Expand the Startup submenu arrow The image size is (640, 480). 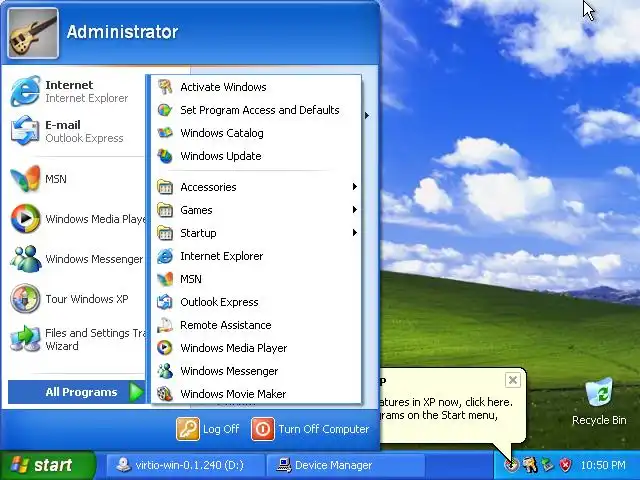355,233
